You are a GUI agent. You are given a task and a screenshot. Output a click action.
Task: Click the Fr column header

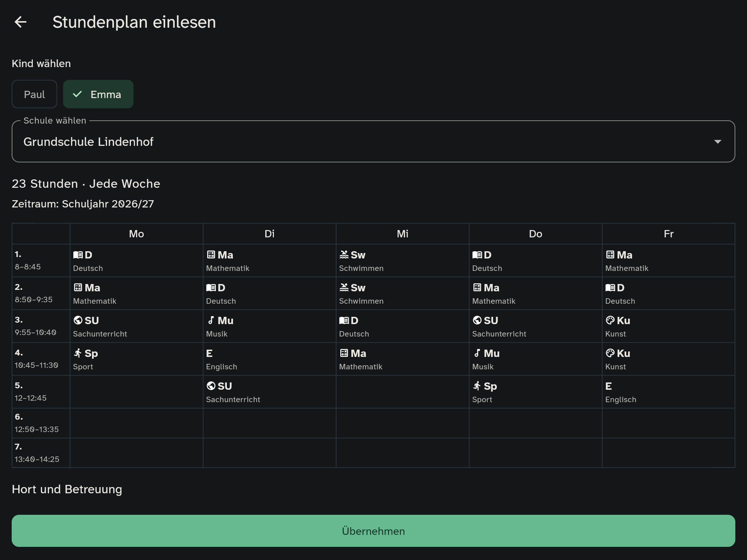tap(669, 234)
